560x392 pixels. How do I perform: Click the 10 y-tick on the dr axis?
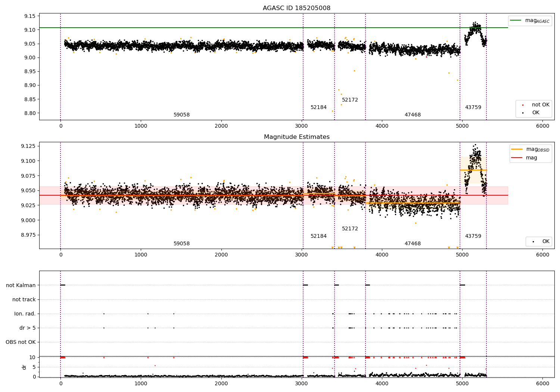pyautogui.click(x=32, y=357)
